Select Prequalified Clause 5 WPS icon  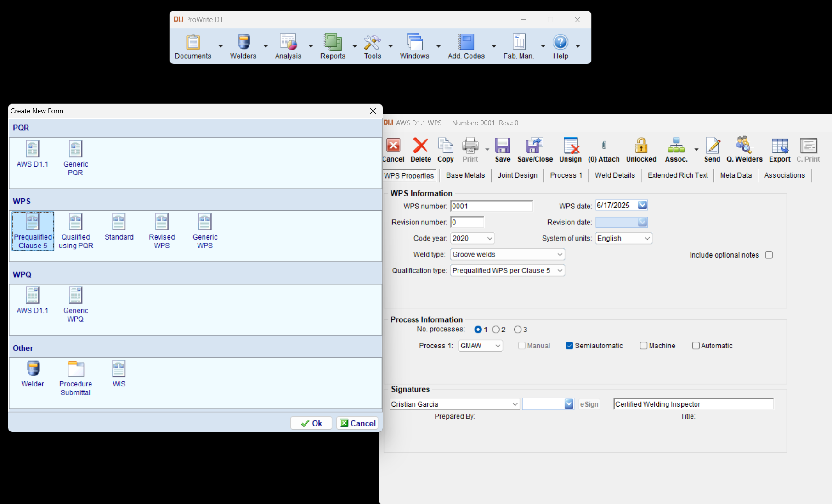coord(33,231)
